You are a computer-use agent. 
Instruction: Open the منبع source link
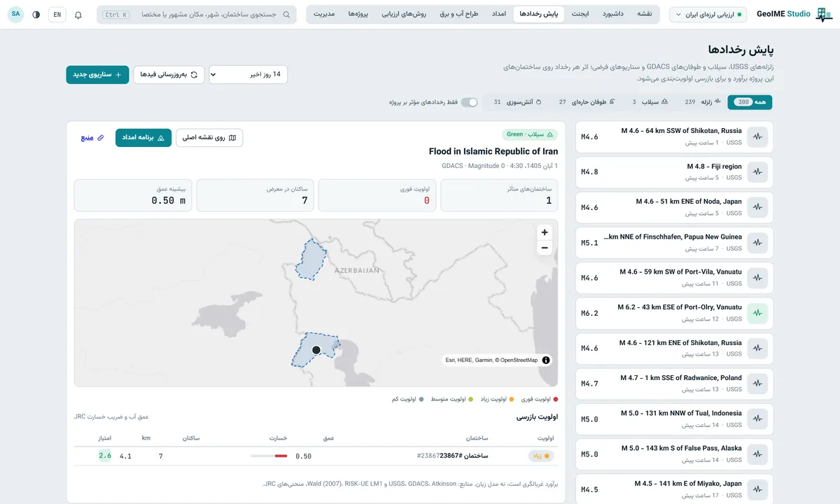coord(92,138)
